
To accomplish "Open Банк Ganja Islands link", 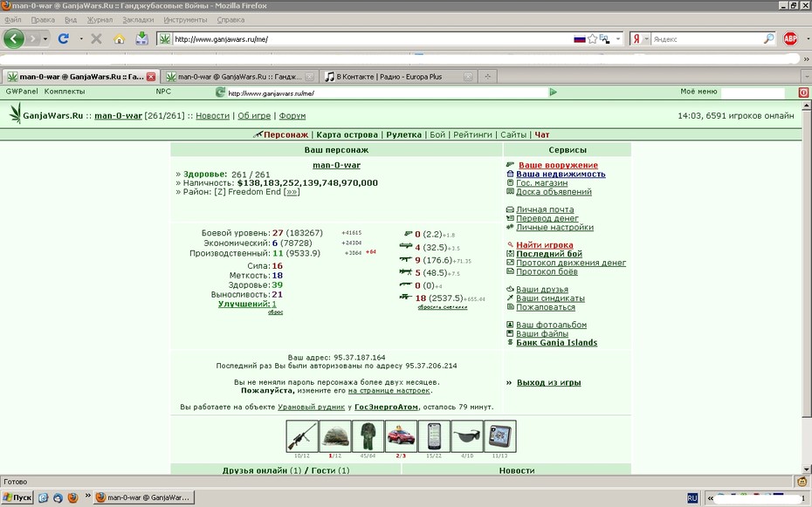I will [556, 342].
